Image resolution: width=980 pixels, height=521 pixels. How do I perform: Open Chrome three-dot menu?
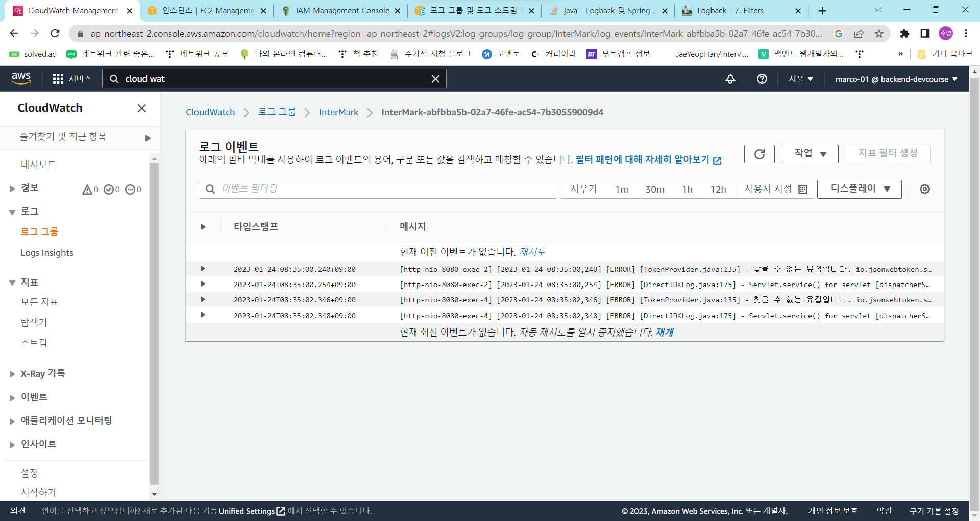coord(966,33)
